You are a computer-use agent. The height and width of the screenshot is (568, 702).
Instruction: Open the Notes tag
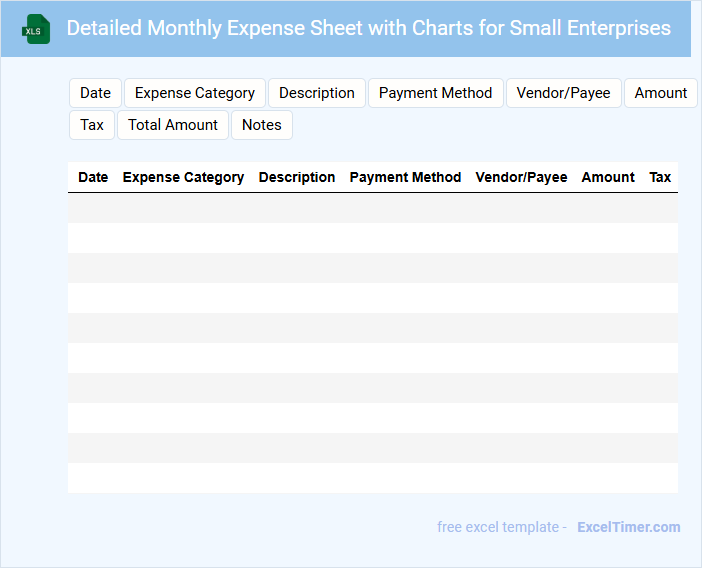(x=262, y=125)
